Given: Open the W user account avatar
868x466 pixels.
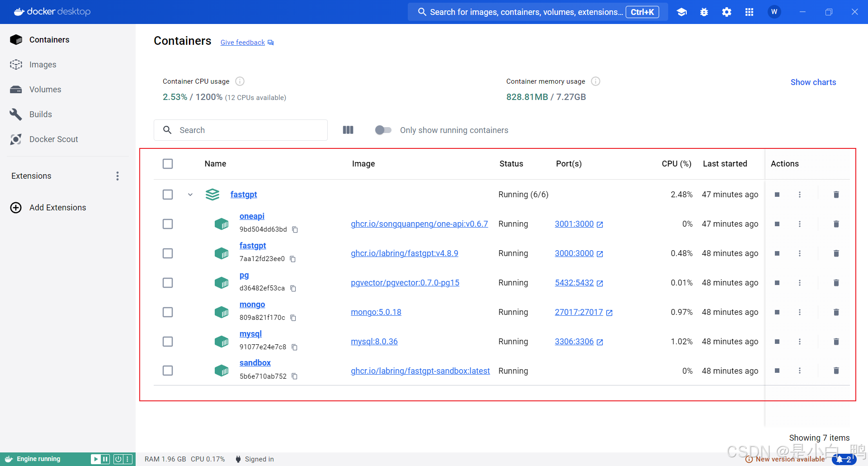Looking at the screenshot, I should [x=774, y=12].
